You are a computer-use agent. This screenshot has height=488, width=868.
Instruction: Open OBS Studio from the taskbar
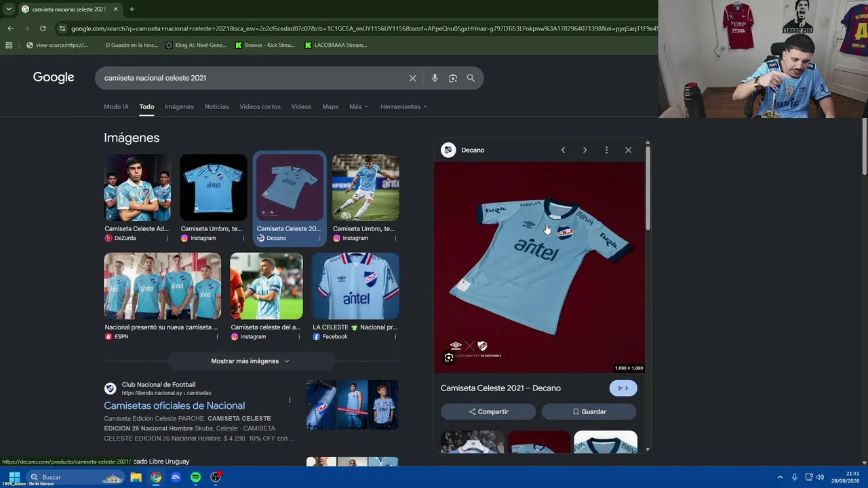click(216, 477)
